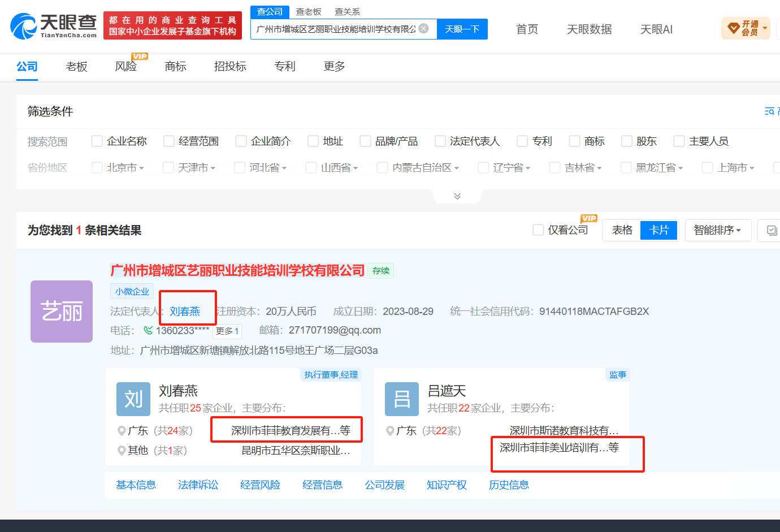Screen dimensions: 780x532
Task: Open the purple 艺丽 company logo
Action: [62, 312]
